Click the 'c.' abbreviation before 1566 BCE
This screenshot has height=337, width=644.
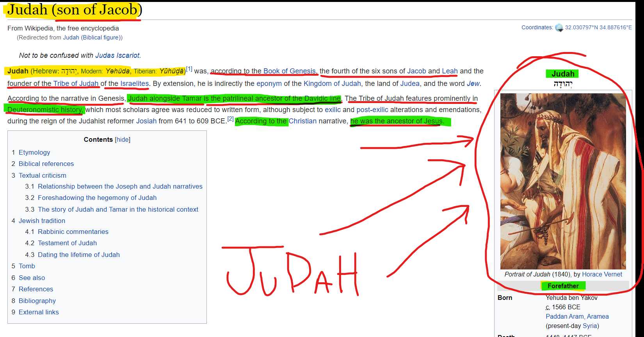(548, 307)
